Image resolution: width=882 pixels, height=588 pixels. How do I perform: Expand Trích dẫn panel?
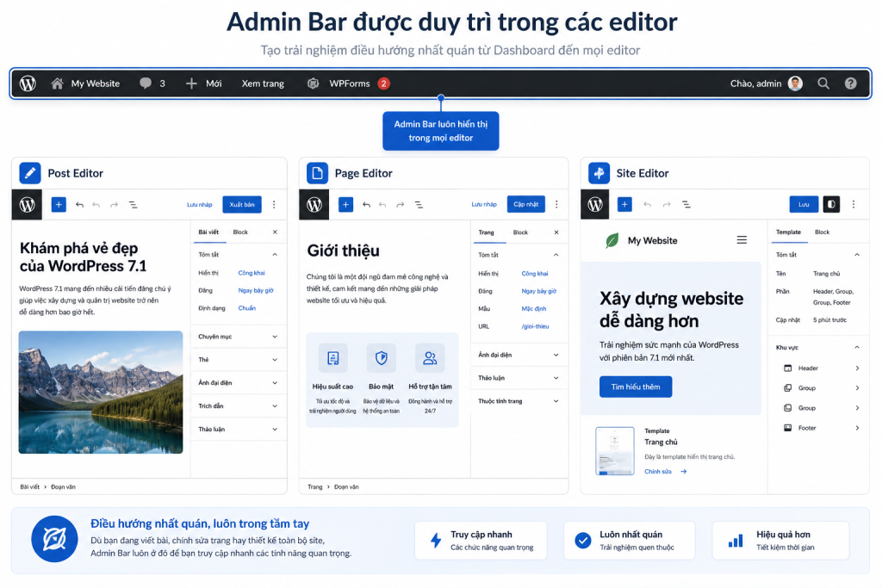(237, 405)
